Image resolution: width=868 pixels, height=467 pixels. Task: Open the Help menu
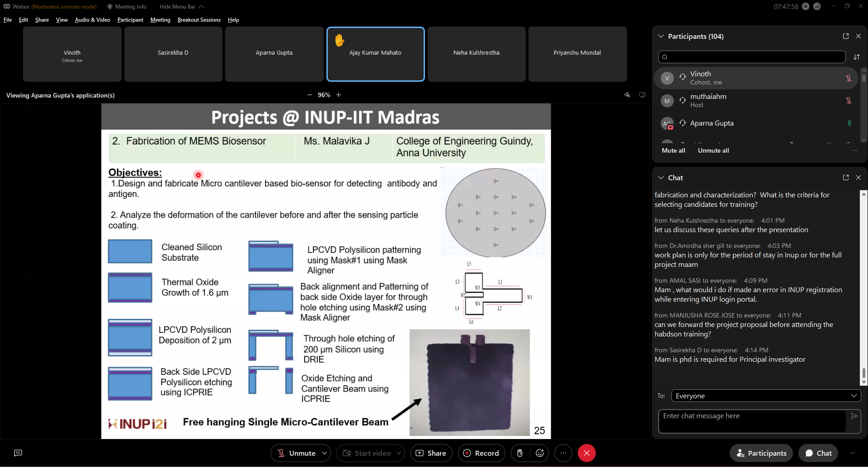(233, 20)
